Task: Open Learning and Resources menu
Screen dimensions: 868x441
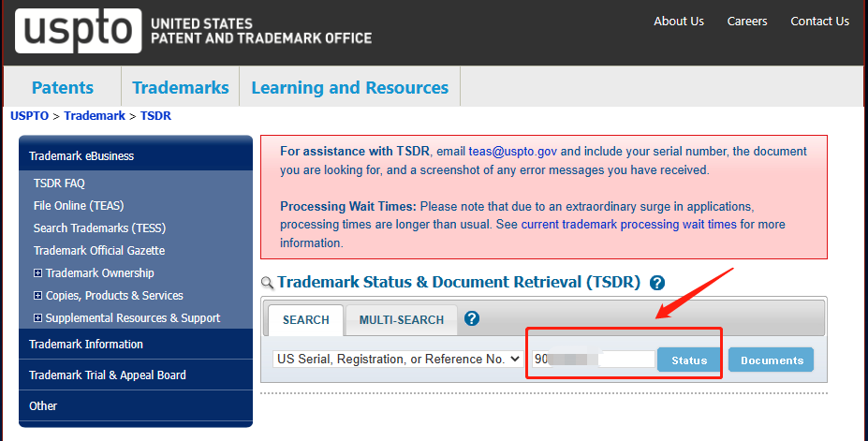Action: (x=349, y=88)
